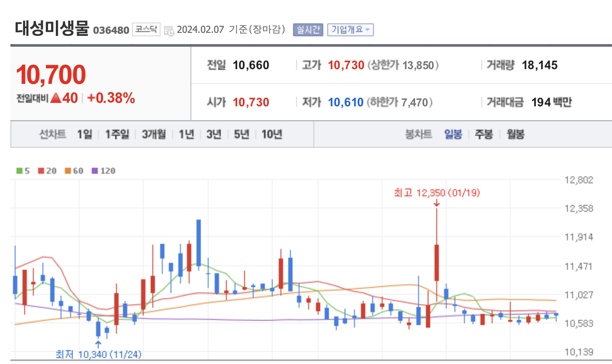Click the stock name 대성미생물
This screenshot has width=612, height=364.
pyautogui.click(x=52, y=28)
